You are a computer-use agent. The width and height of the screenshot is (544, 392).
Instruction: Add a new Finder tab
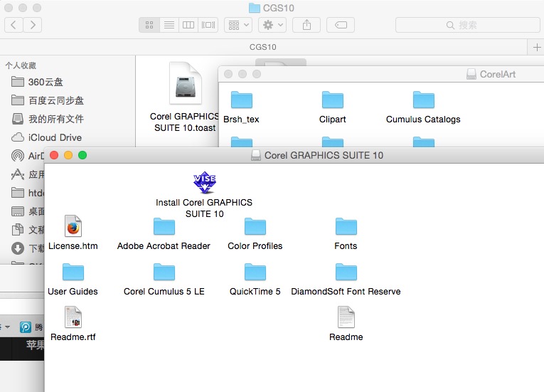coord(536,47)
